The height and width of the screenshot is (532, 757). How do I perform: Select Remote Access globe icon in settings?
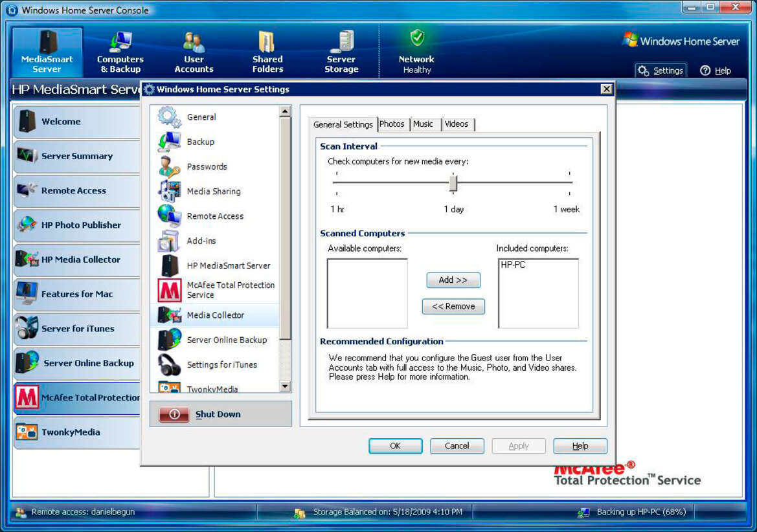(x=169, y=216)
